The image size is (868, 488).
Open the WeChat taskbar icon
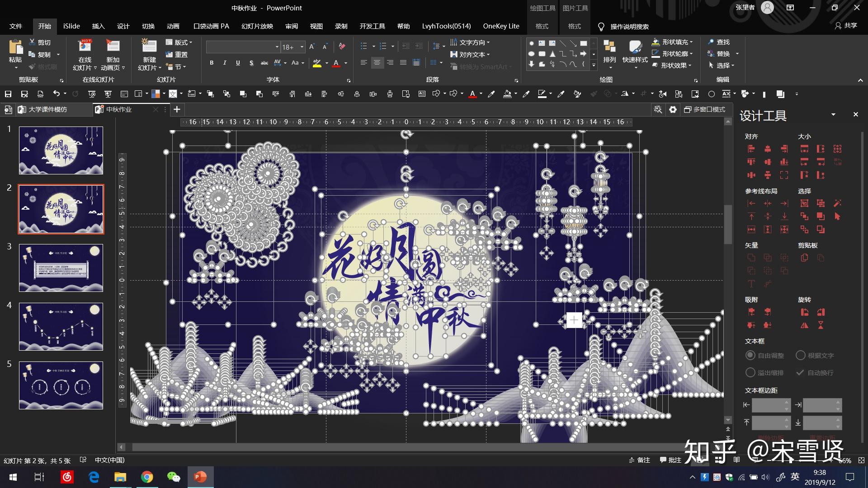173,477
